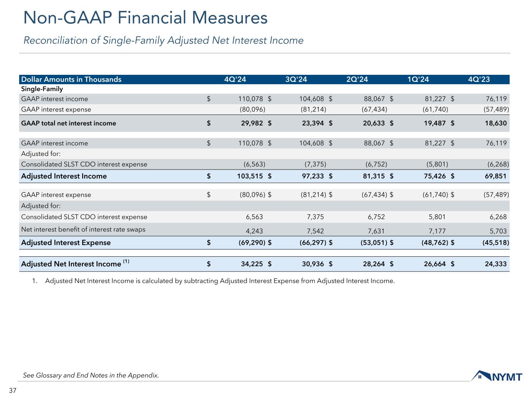The height and width of the screenshot is (399, 532).
Task: Click the Adjusted Interest Expense row label
Action: click(66, 243)
